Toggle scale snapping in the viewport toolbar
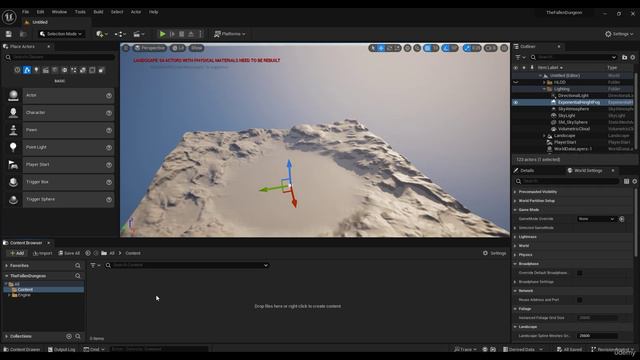Image resolution: width=640 pixels, height=360 pixels. pos(467,48)
